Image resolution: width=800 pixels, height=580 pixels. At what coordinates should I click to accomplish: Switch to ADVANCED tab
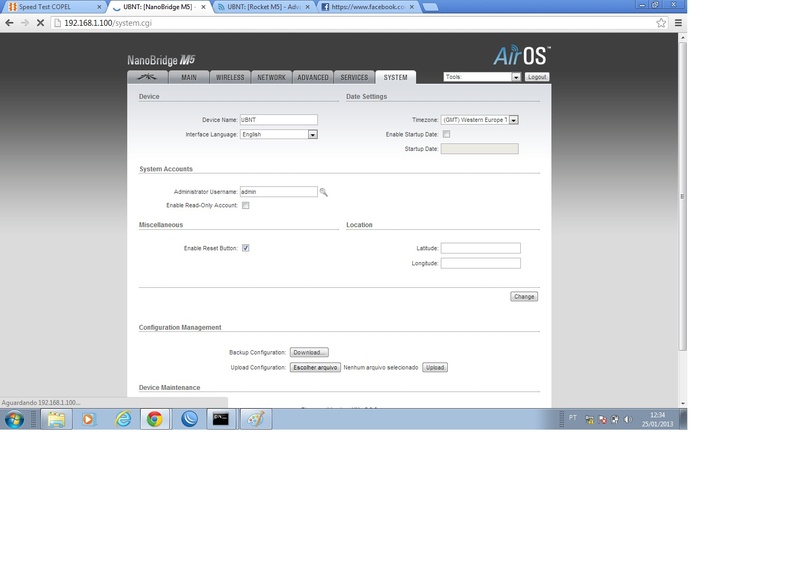click(313, 77)
